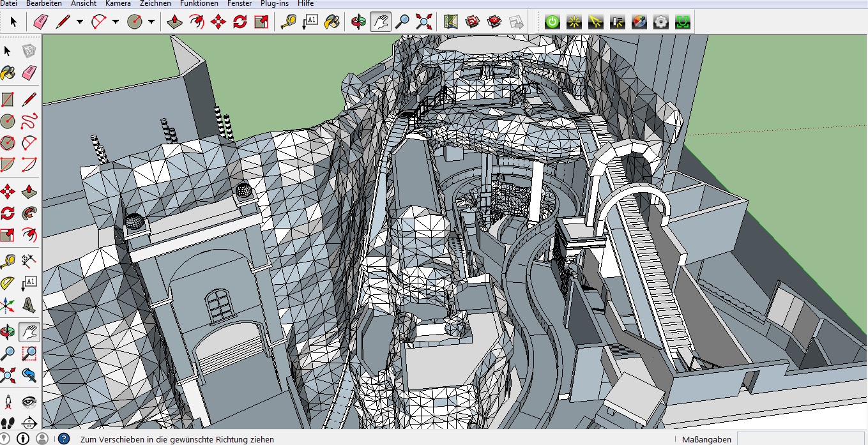Click the help question mark in status bar
Viewport: 868px width, 445px height.
point(64,439)
